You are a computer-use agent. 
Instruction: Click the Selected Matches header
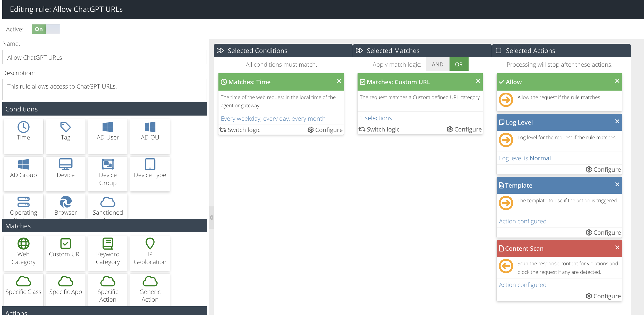pos(422,50)
